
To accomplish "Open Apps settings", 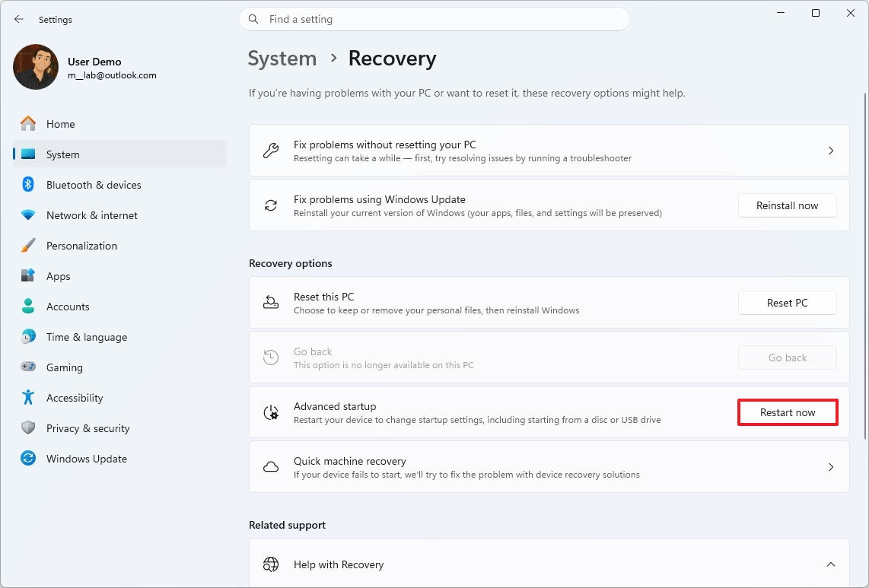I will coord(57,275).
